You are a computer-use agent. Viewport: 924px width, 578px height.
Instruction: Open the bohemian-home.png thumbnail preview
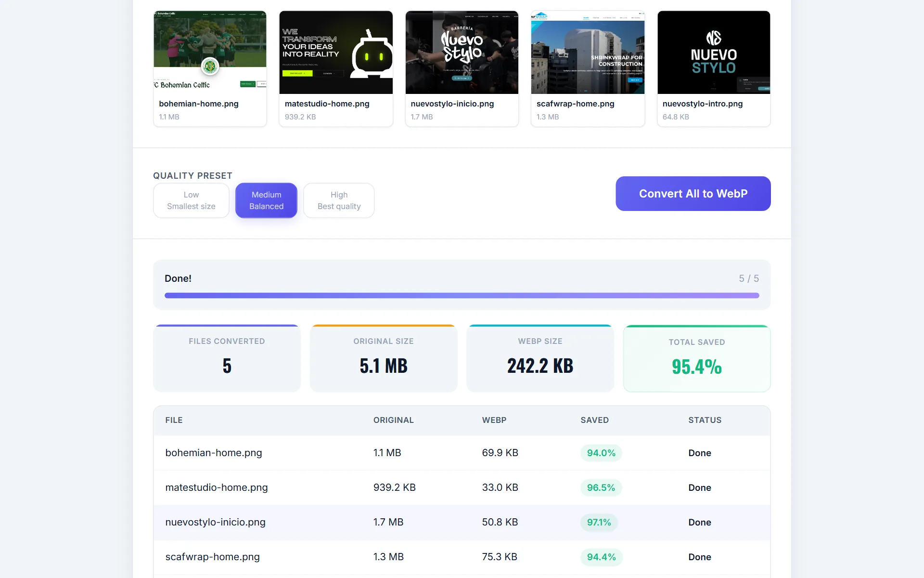210,53
